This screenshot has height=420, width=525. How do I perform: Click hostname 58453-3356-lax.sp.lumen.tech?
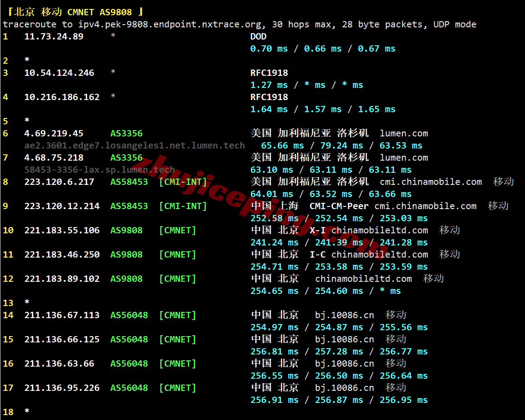tap(100, 170)
